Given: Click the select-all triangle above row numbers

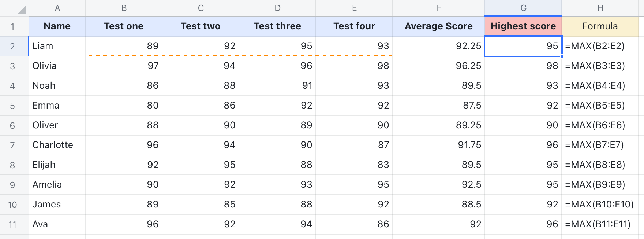Looking at the screenshot, I should pyautogui.click(x=14, y=7).
